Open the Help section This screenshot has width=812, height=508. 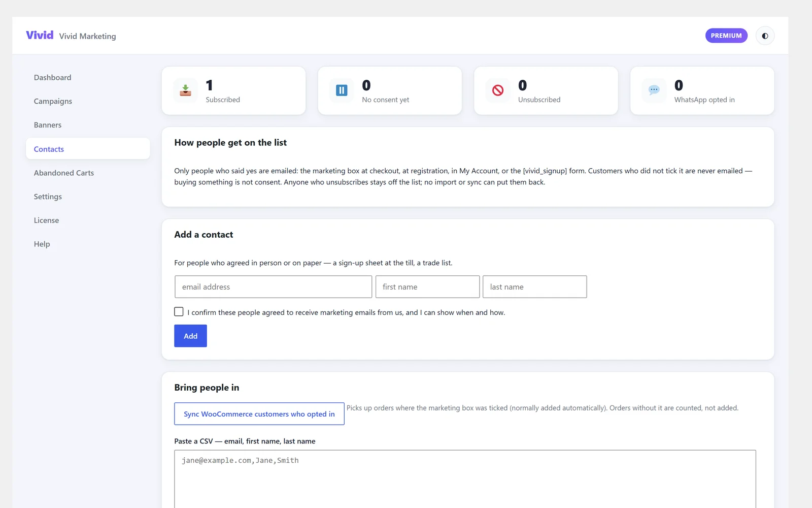coord(88,244)
